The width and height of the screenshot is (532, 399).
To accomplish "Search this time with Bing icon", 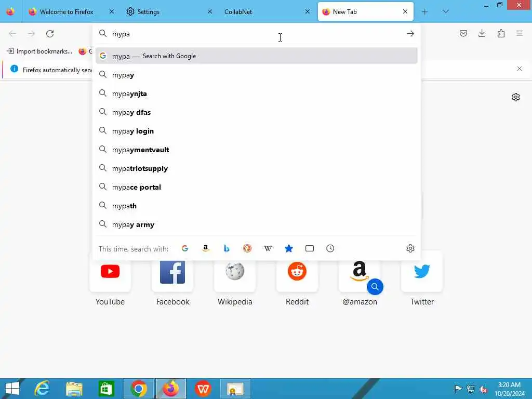I will (x=227, y=249).
